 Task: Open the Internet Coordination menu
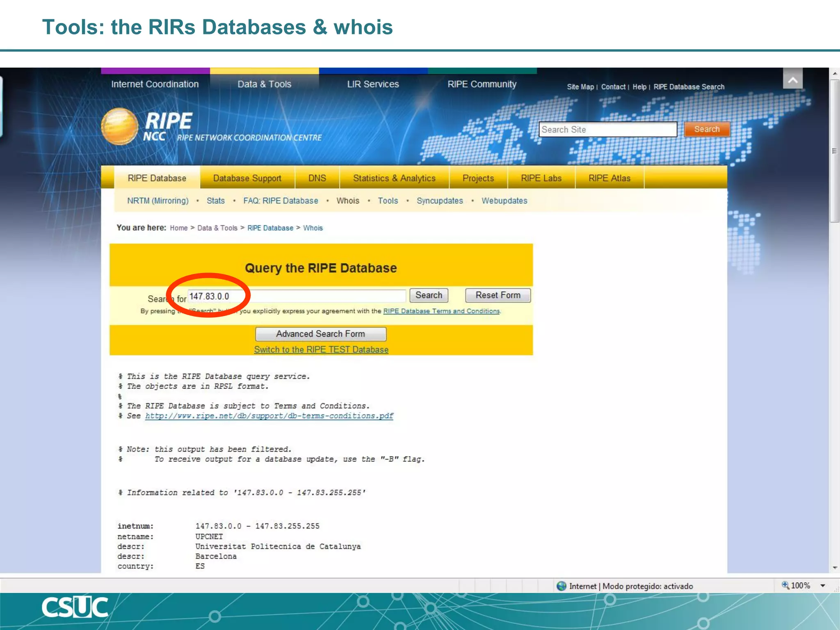click(155, 84)
